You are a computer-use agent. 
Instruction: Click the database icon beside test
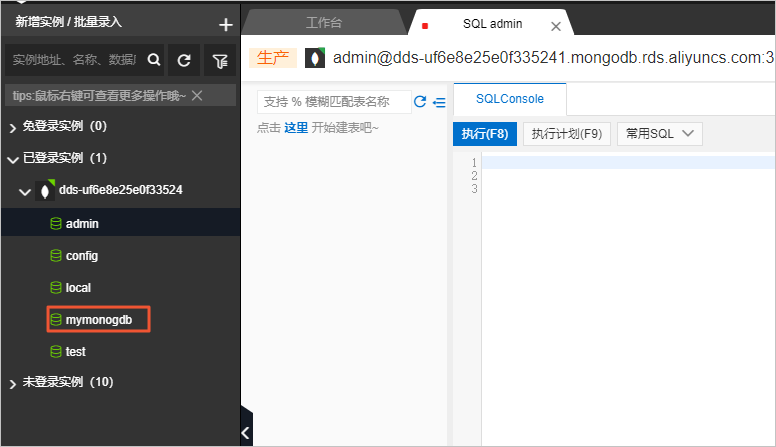56,351
